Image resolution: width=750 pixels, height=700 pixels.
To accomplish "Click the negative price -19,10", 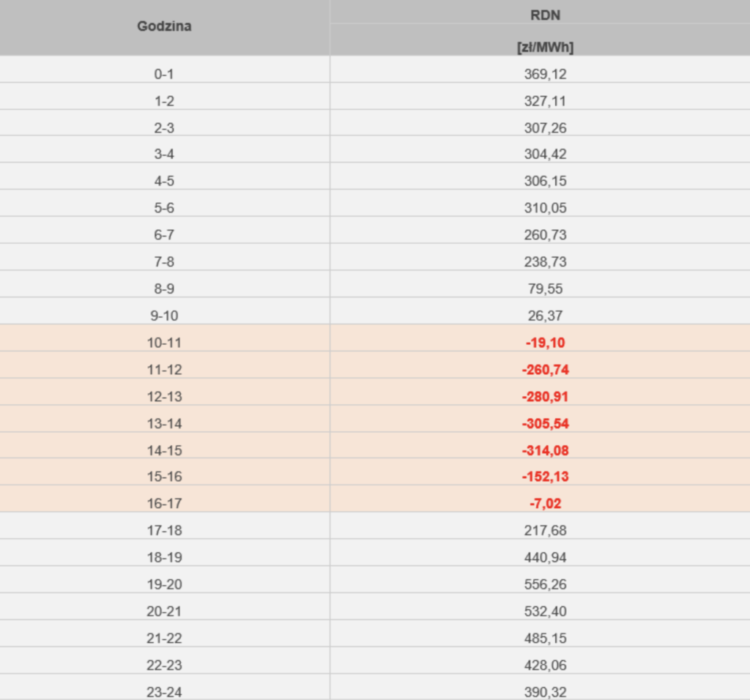I will click(545, 343).
